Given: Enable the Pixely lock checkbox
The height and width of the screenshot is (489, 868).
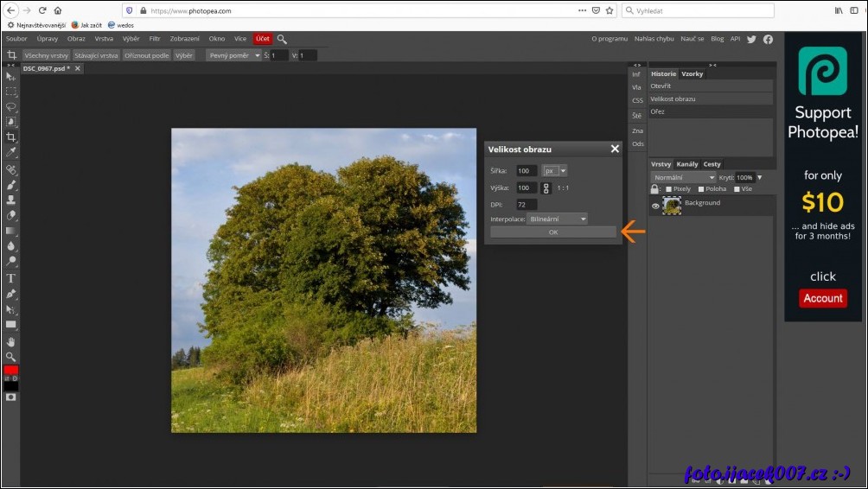Looking at the screenshot, I should coord(668,189).
